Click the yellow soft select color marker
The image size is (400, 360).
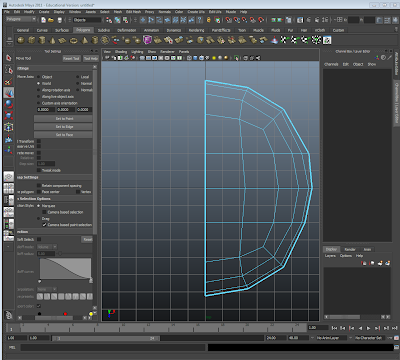91,314
